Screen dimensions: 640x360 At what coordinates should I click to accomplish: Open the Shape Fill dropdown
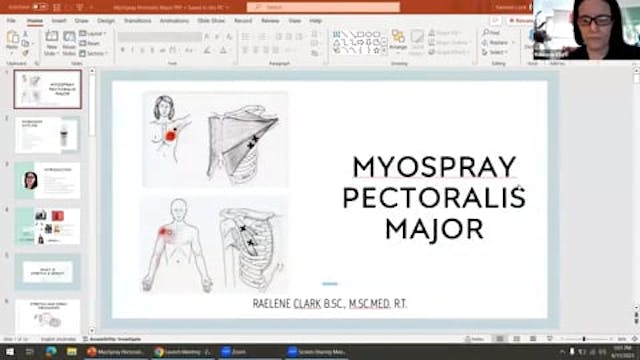point(444,33)
